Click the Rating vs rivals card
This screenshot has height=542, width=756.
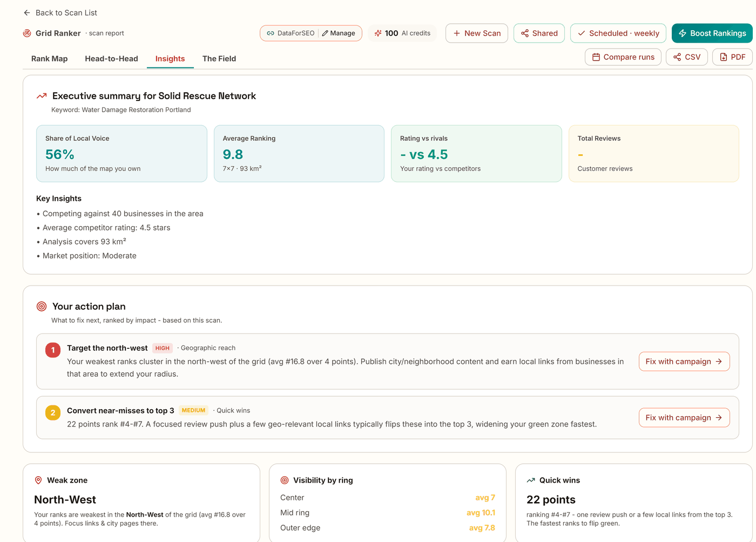click(476, 153)
